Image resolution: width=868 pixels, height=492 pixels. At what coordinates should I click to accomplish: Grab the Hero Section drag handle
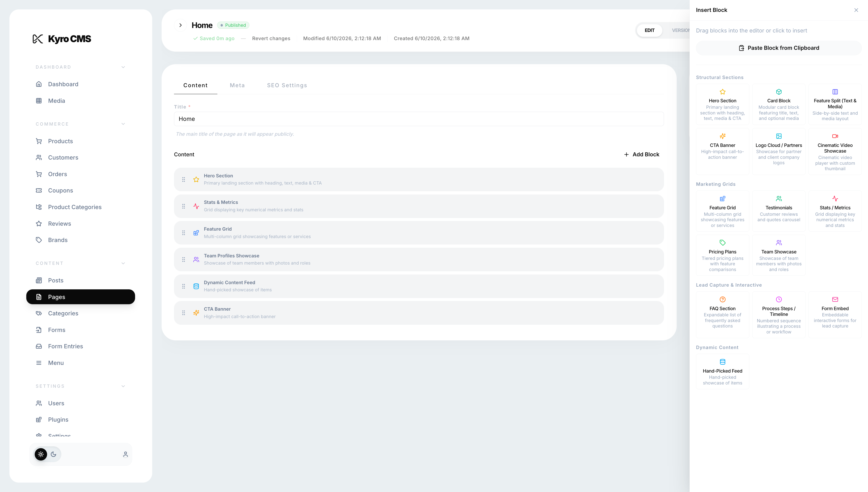point(183,179)
